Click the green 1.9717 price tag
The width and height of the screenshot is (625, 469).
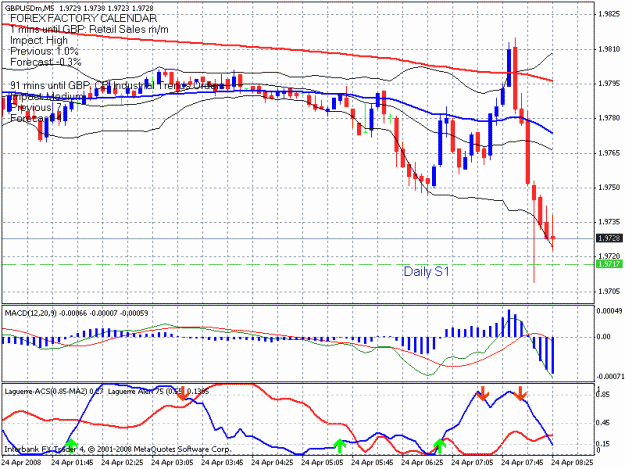(x=609, y=264)
